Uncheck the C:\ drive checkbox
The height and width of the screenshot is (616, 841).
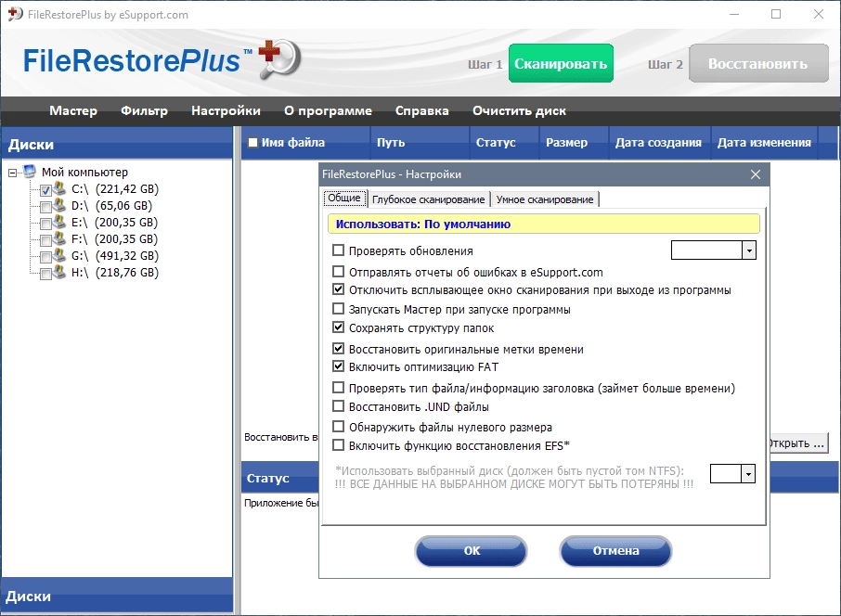(45, 190)
